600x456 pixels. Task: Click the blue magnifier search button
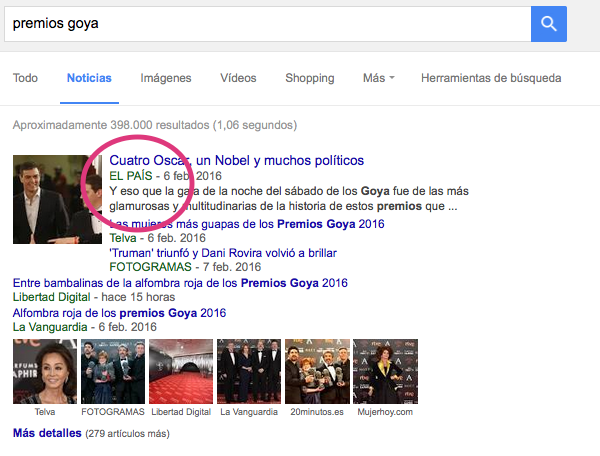pyautogui.click(x=549, y=24)
